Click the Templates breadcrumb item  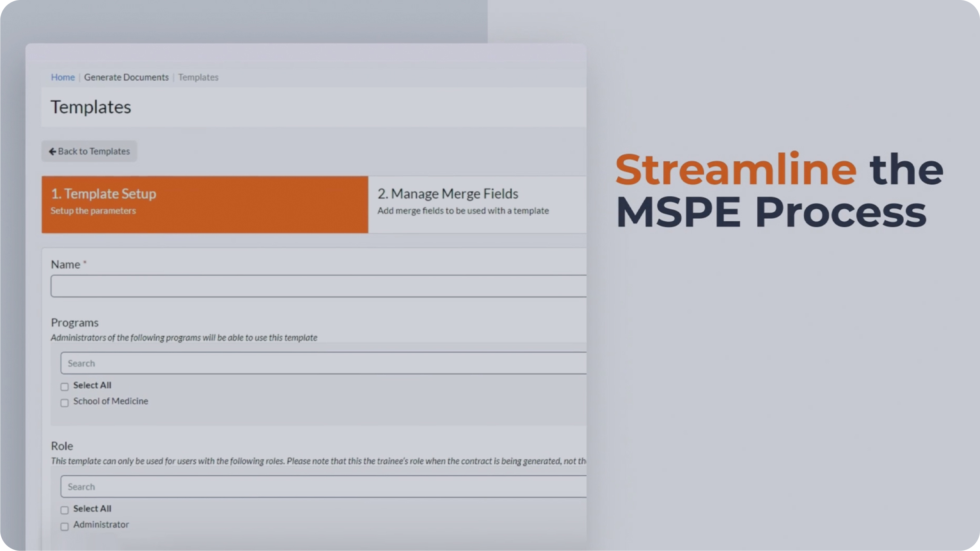(198, 77)
